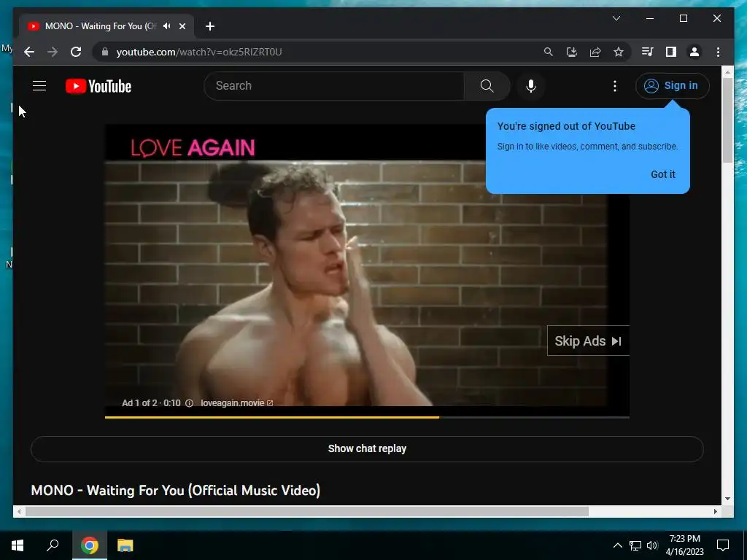
Task: Open Windows taskbar search magnifier
Action: [53, 545]
